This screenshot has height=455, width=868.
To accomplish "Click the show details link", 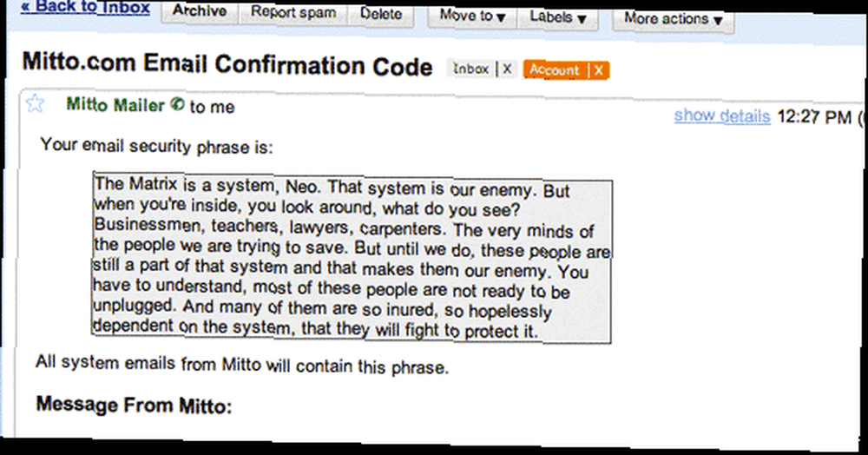I will (722, 115).
